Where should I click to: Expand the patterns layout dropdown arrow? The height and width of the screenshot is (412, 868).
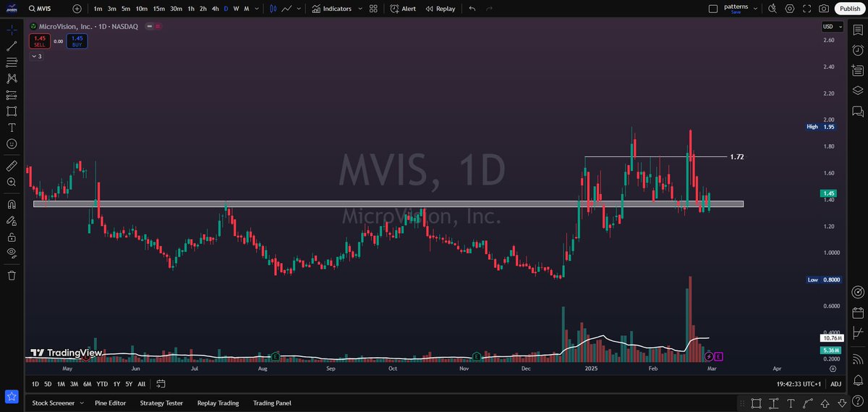(x=756, y=9)
